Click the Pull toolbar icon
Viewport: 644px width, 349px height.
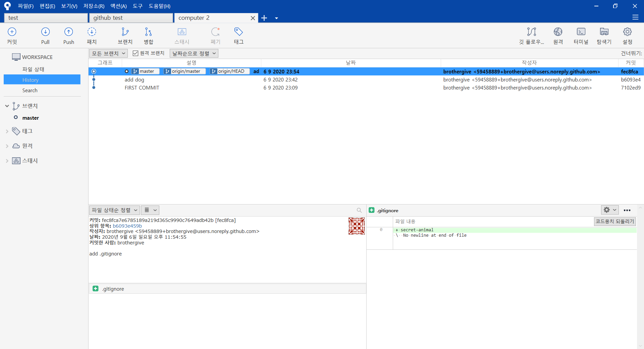click(45, 36)
